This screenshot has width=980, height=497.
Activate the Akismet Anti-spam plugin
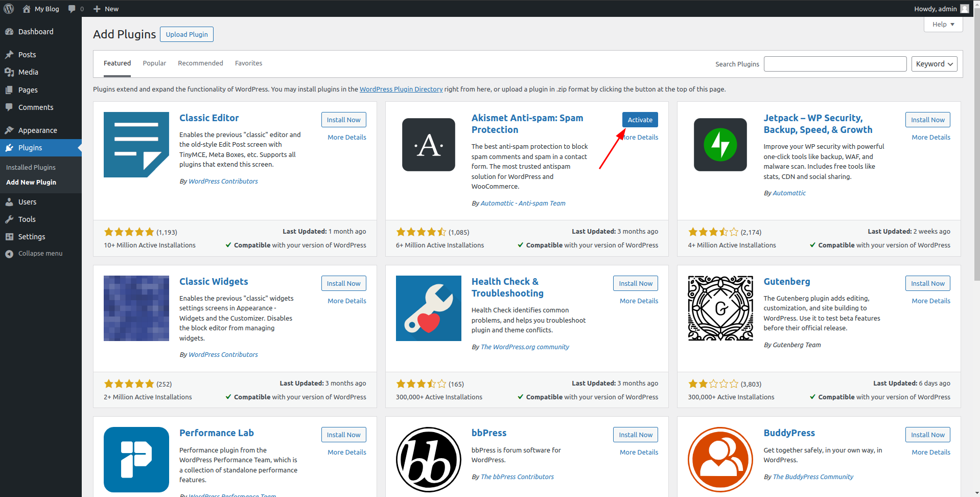coord(640,120)
